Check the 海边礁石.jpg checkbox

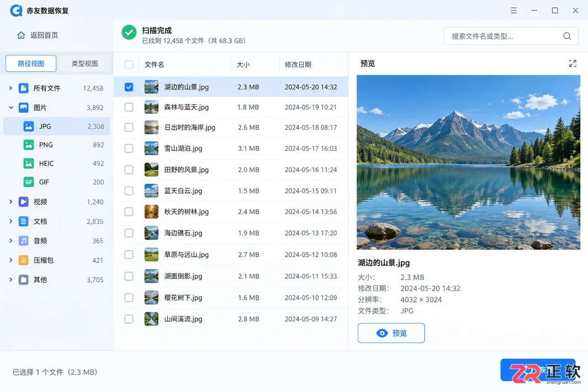click(129, 234)
